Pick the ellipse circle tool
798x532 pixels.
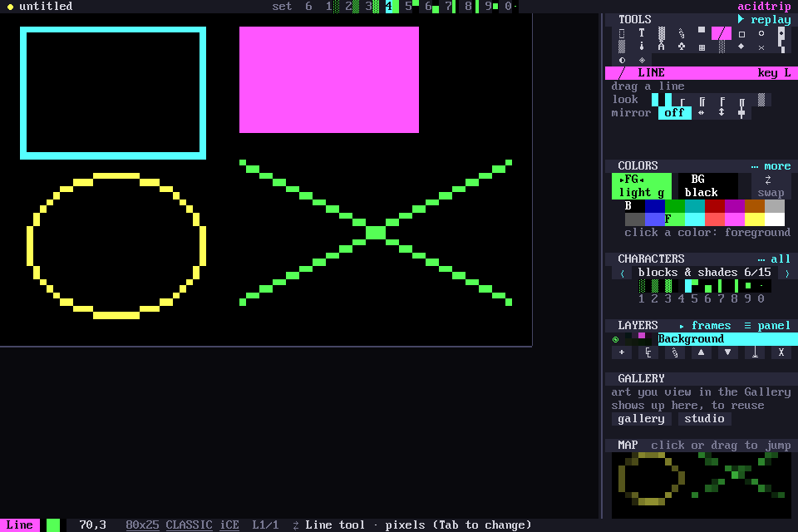[761, 33]
